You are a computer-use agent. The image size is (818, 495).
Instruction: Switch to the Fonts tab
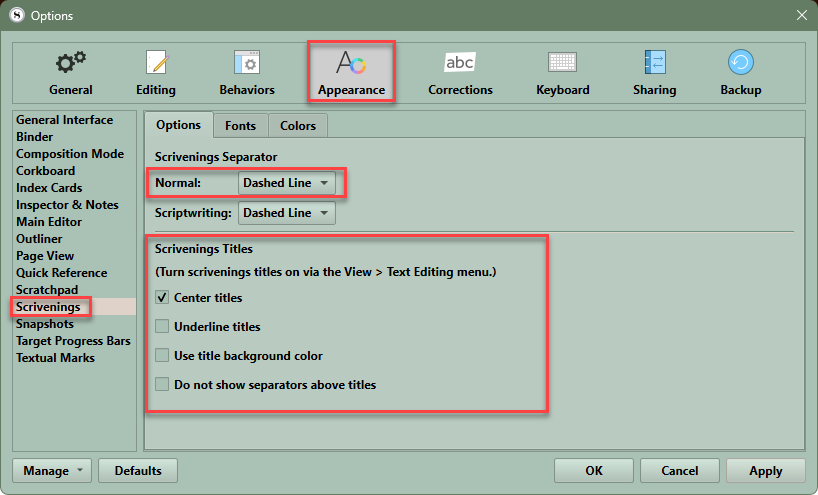tap(240, 126)
